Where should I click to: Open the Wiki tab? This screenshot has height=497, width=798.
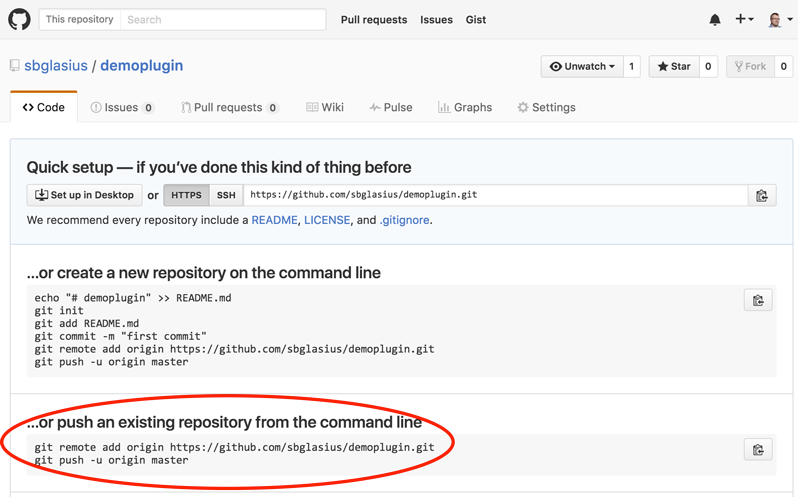coord(325,107)
